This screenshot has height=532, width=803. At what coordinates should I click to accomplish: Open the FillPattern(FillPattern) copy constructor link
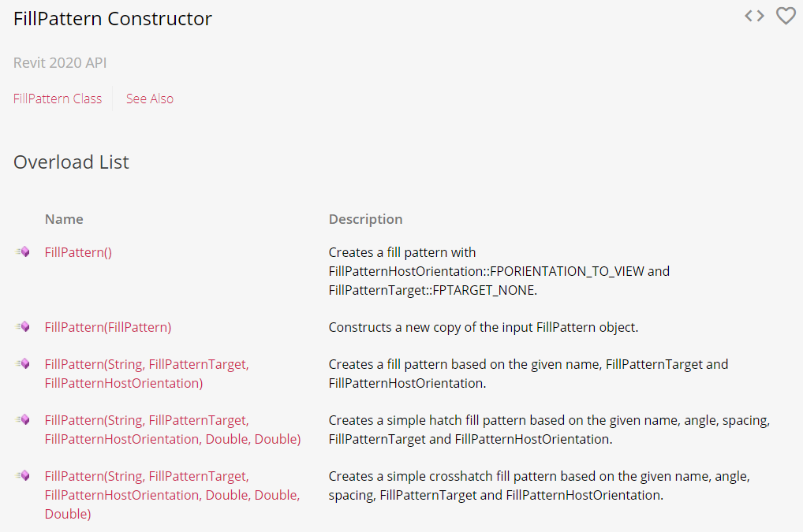coord(108,327)
